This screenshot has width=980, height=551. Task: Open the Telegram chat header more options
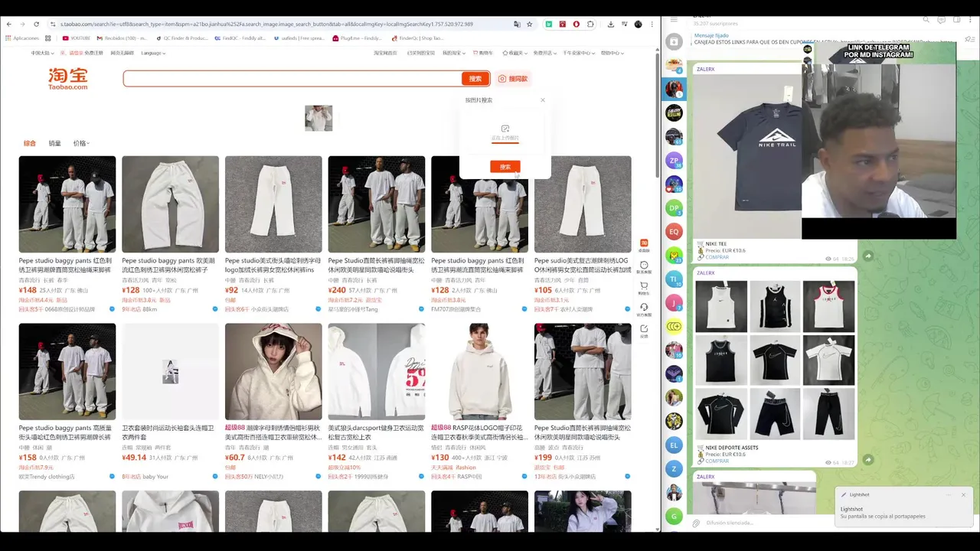969,20
